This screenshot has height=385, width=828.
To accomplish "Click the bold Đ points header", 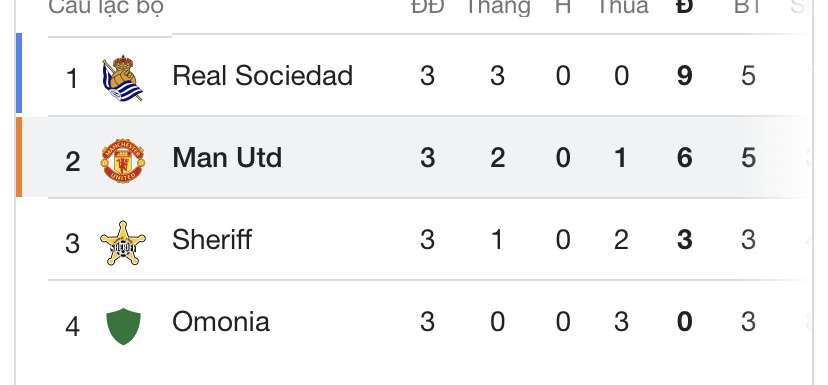I will tap(684, 7).
